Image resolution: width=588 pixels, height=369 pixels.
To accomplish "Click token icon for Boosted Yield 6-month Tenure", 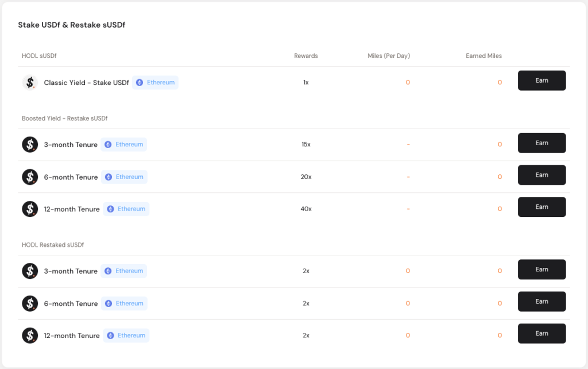I will point(30,177).
